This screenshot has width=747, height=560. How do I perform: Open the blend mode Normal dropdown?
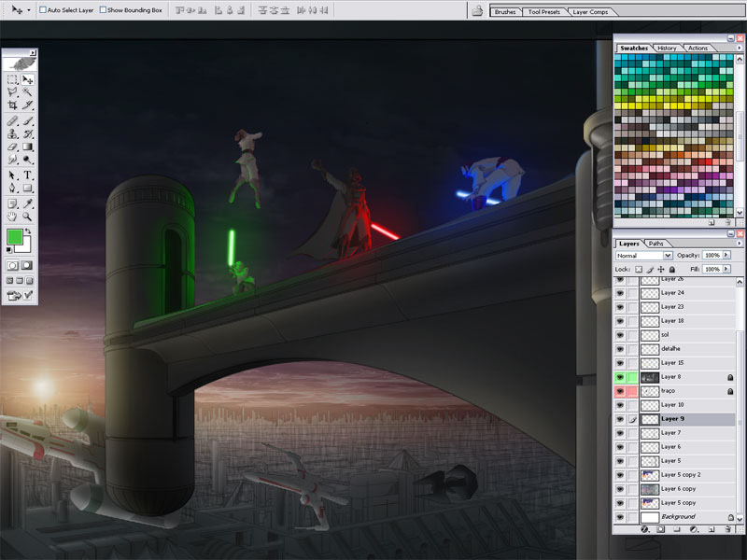coord(643,256)
